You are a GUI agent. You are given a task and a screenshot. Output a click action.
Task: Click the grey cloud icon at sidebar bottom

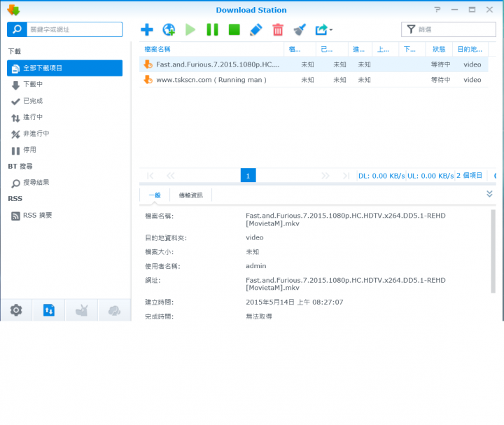click(114, 310)
